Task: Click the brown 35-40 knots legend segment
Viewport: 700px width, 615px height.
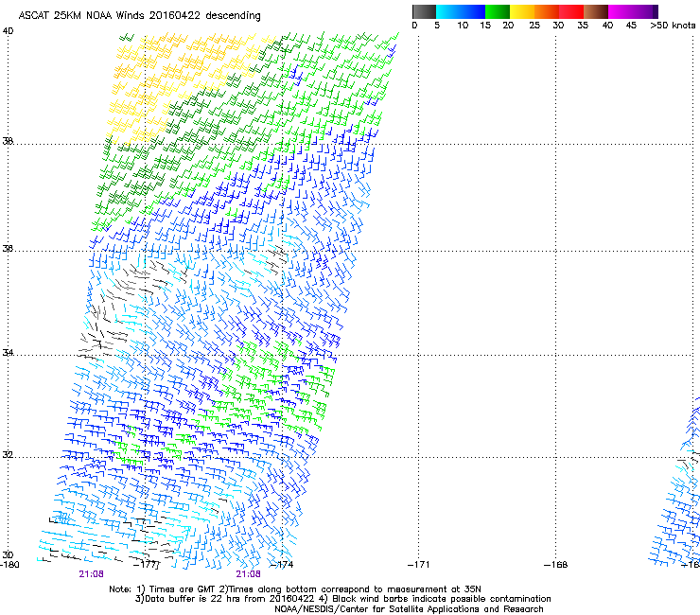Action: click(x=596, y=11)
